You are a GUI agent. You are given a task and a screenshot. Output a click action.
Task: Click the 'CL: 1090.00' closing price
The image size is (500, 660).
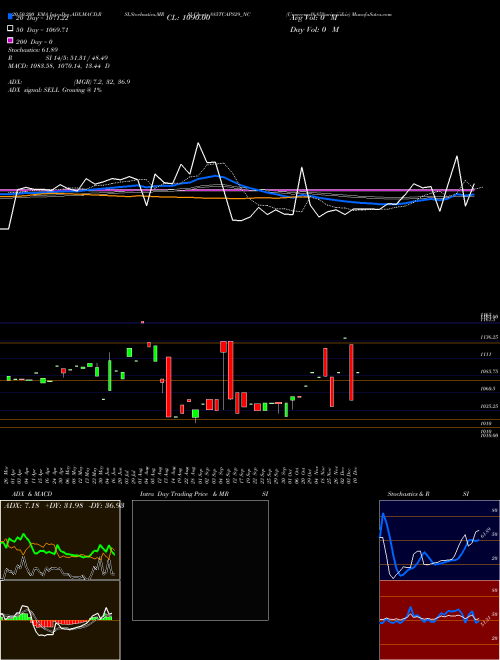[188, 18]
